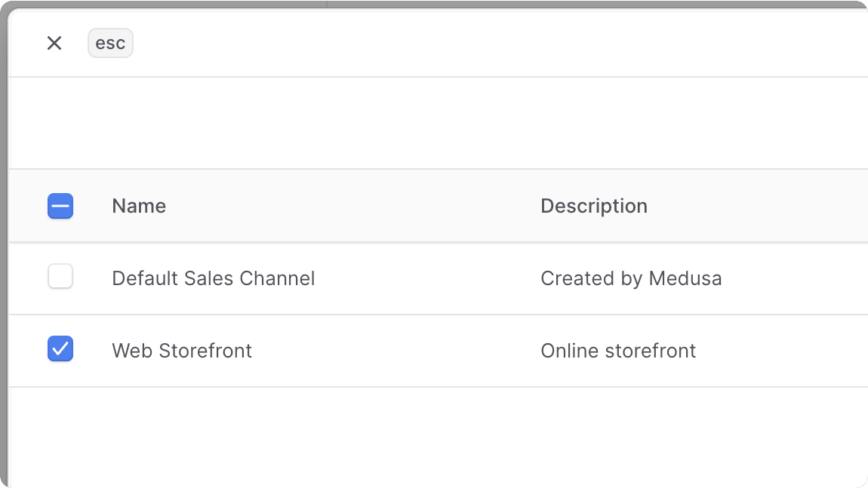Select the Web Storefront channel row
The width and height of the screenshot is (868, 488).
182,350
